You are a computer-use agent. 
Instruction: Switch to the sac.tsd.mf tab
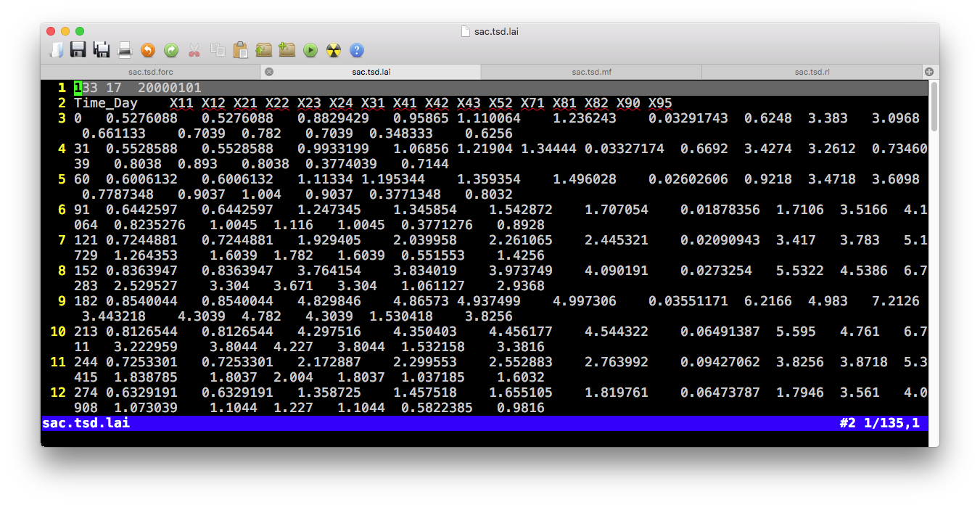pyautogui.click(x=592, y=72)
